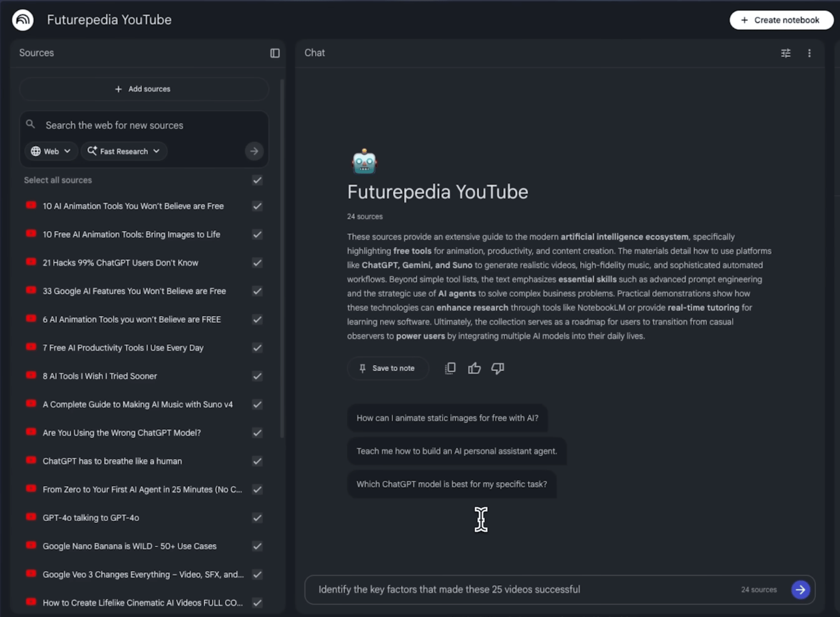Click YouTube icon for '7 Free AI Productivity Tools'

point(31,347)
